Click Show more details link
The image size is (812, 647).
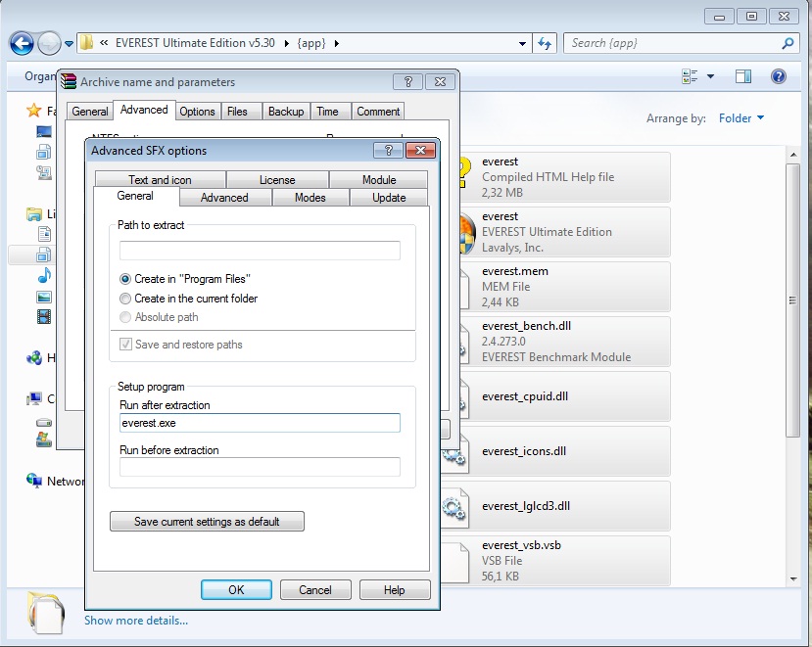click(136, 621)
